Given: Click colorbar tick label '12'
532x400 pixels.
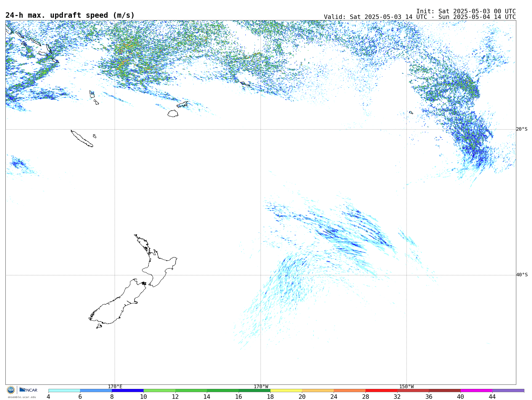Looking at the screenshot, I should click(x=175, y=397).
